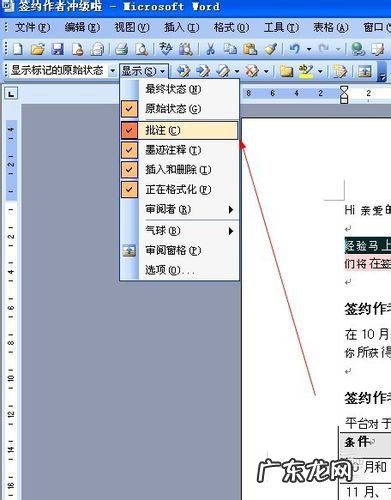Click the Tables and Borders icon

(x=378, y=49)
